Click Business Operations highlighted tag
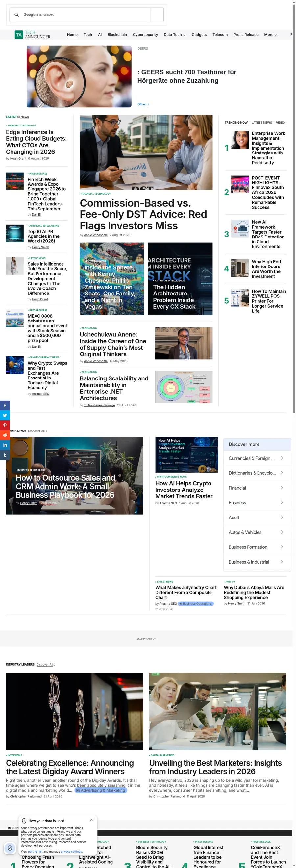The image size is (296, 868). point(196,604)
